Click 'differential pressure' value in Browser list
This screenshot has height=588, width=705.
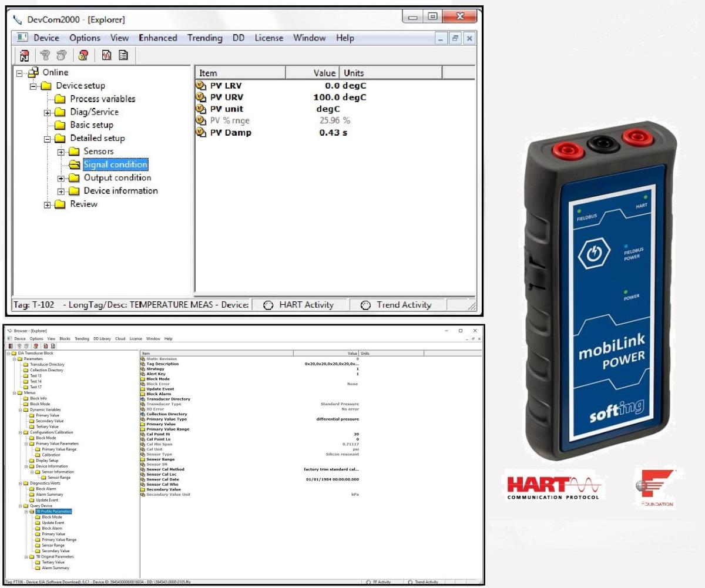pyautogui.click(x=337, y=419)
